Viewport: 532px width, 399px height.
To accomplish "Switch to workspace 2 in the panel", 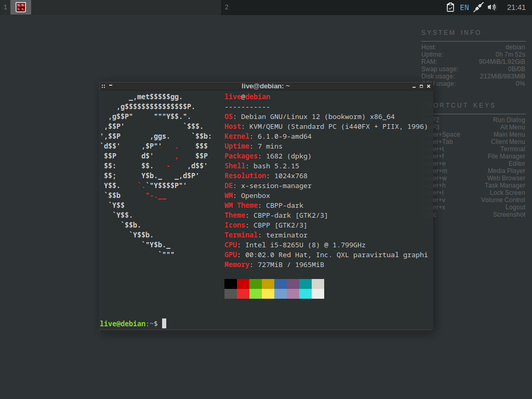I will point(227,7).
